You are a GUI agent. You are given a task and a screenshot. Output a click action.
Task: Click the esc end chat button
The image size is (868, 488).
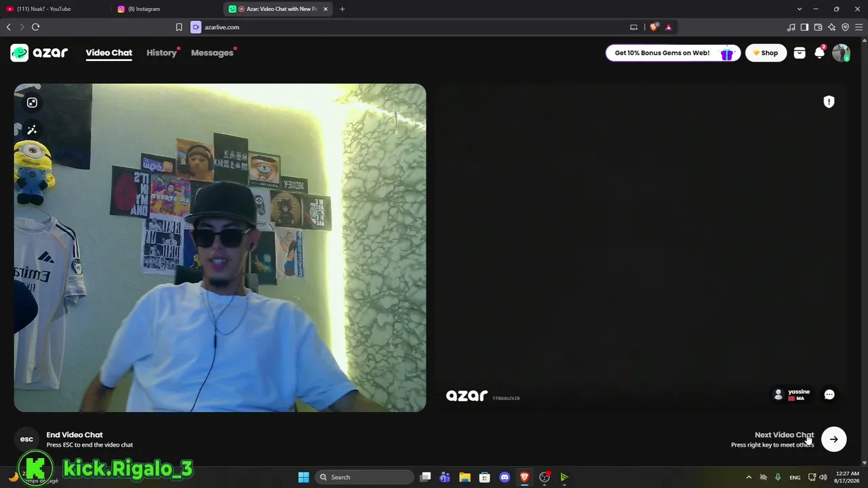tap(26, 439)
